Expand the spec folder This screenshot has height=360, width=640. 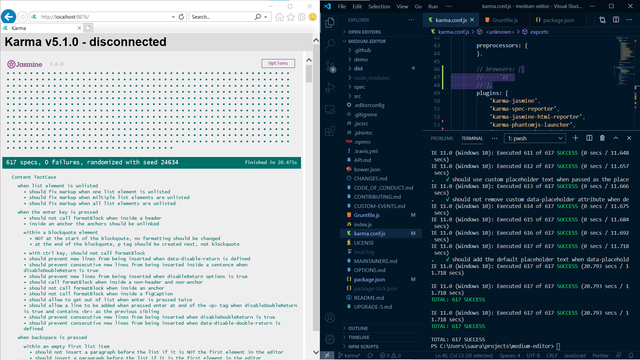[359, 87]
